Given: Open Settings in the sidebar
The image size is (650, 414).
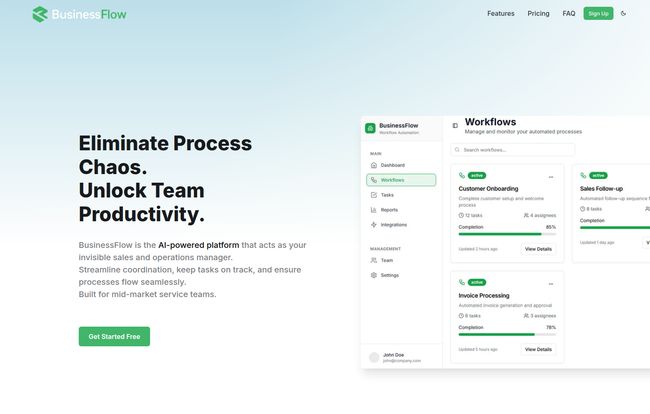Looking at the screenshot, I should (401, 275).
